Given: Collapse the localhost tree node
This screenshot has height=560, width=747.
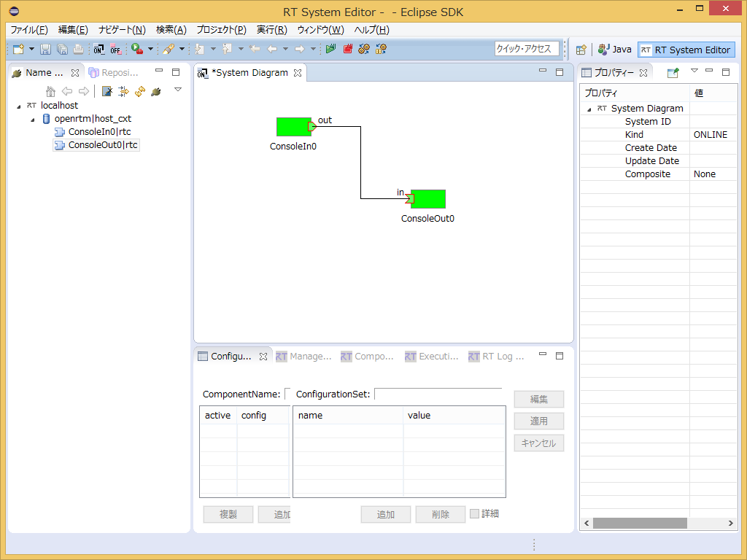Looking at the screenshot, I should 18,106.
